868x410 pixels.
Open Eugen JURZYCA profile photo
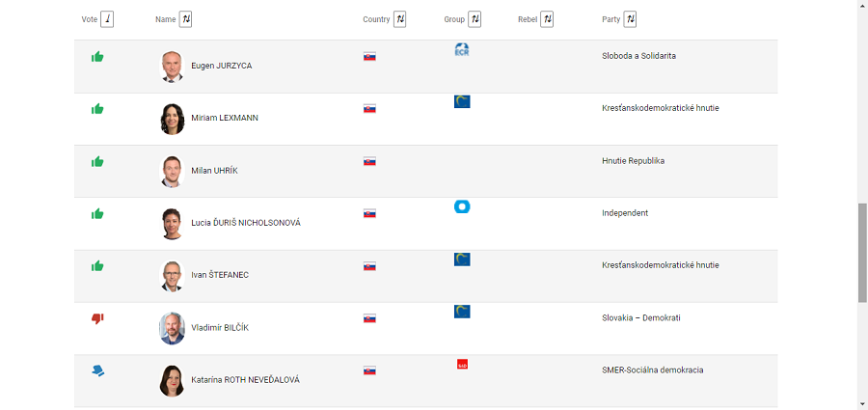pyautogui.click(x=172, y=67)
